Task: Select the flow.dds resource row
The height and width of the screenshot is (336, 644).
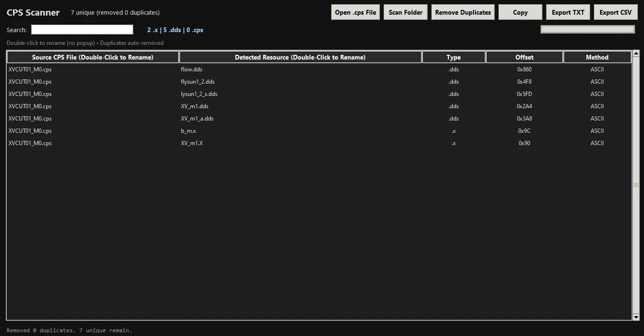Action: point(319,69)
